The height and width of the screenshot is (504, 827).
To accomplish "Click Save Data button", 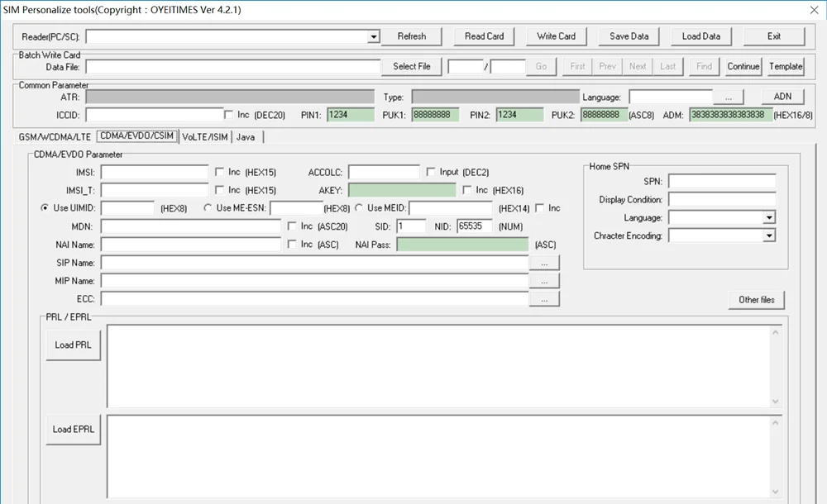I will (629, 36).
